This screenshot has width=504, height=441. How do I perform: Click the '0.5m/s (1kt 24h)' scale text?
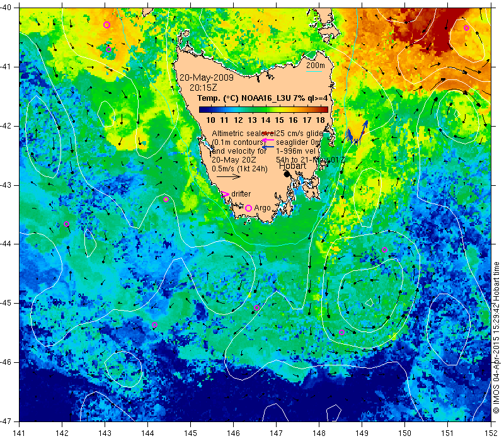point(239,168)
